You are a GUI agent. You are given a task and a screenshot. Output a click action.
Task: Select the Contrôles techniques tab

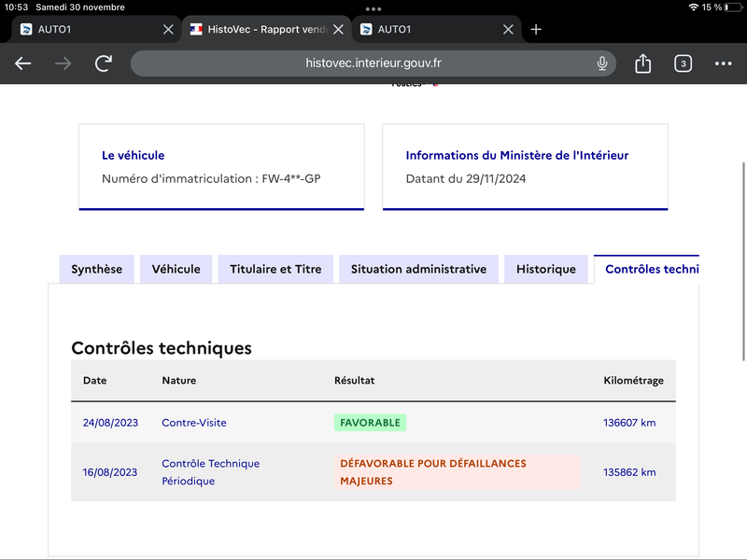646,269
